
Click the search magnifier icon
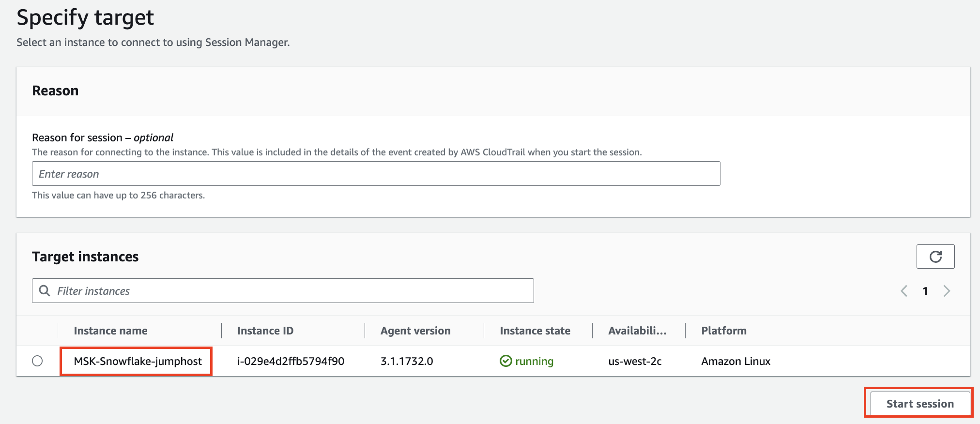[45, 290]
